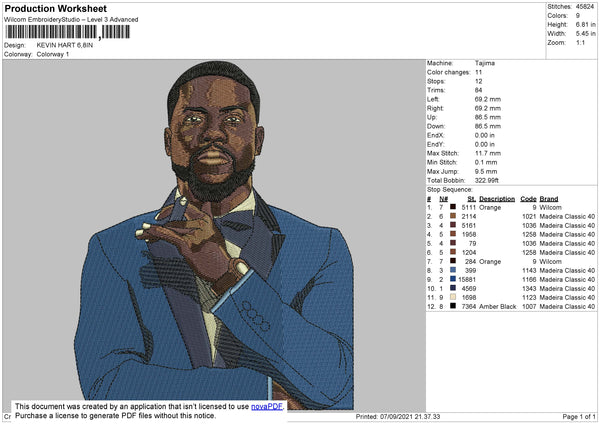The height and width of the screenshot is (424, 600).
Task: Click the embroidered portrait design preview
Action: 214,235
